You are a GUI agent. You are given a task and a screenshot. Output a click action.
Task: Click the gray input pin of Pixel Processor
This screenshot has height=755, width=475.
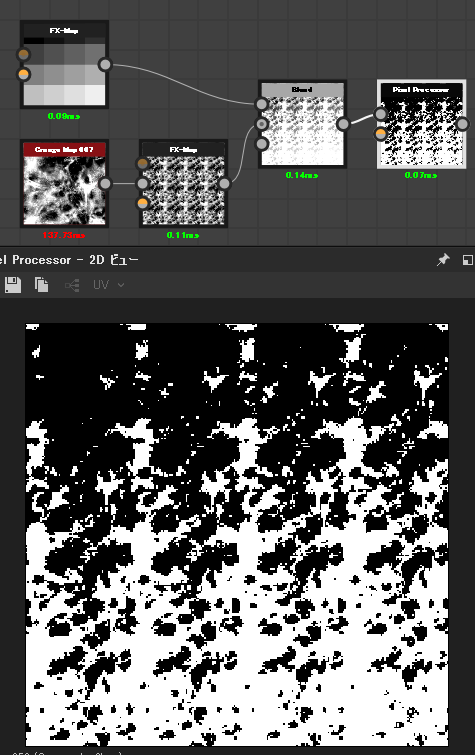pos(381,114)
